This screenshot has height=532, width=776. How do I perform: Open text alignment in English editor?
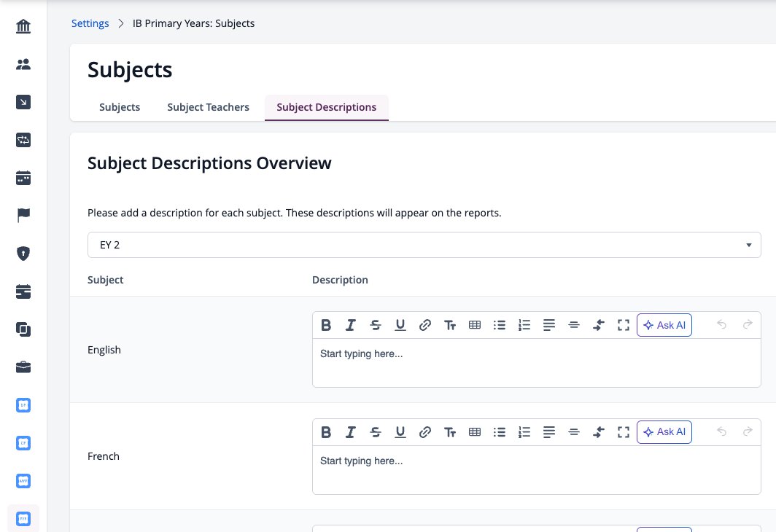point(549,325)
